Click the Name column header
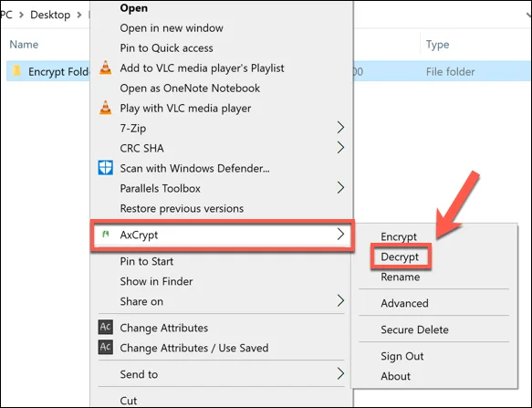This screenshot has height=408, width=532. [x=24, y=45]
